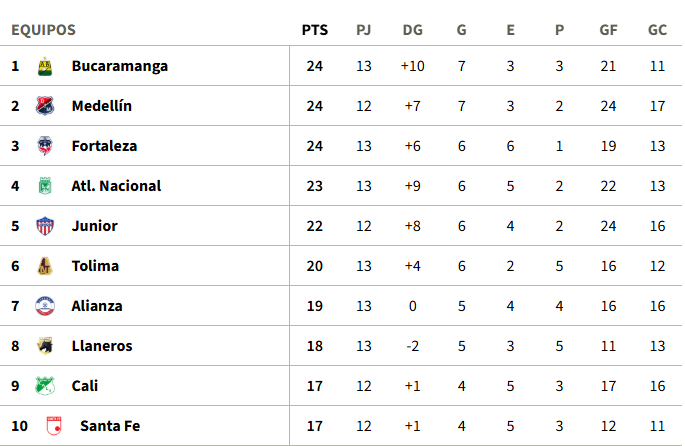Click the Cali team crest icon
This screenshot has height=446, width=685.
(44, 386)
